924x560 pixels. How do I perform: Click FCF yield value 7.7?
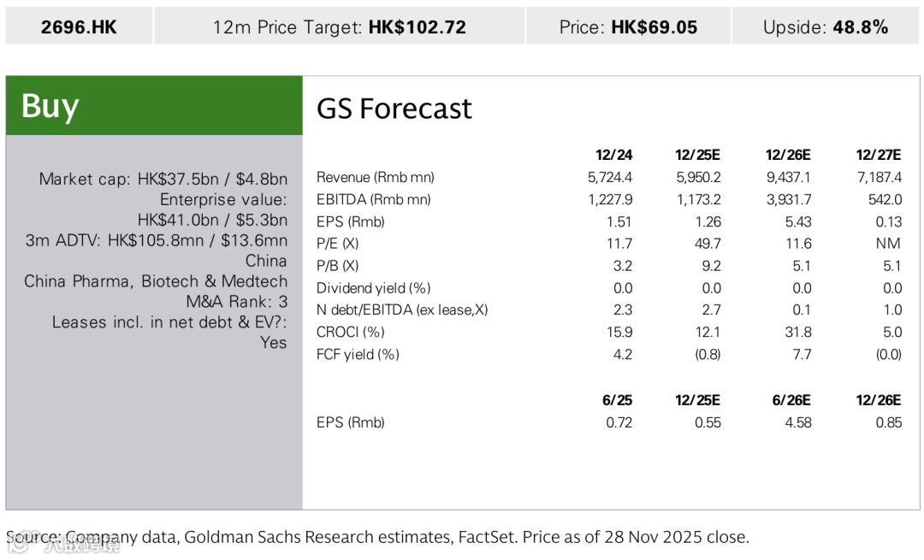click(x=802, y=355)
